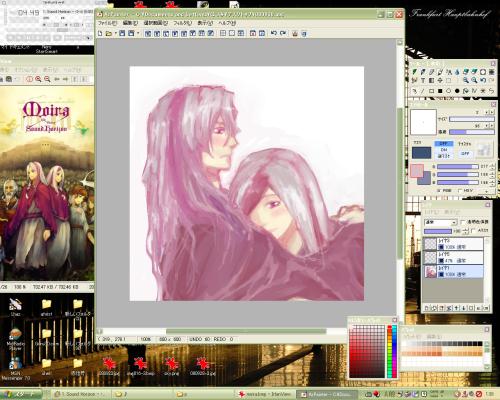The image size is (500, 400).
Task: Switch to IrfanView taskbar window
Action: (x=265, y=394)
